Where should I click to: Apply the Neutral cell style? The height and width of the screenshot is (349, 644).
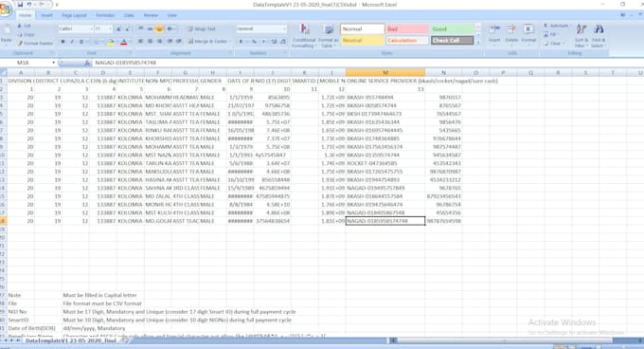click(x=362, y=40)
